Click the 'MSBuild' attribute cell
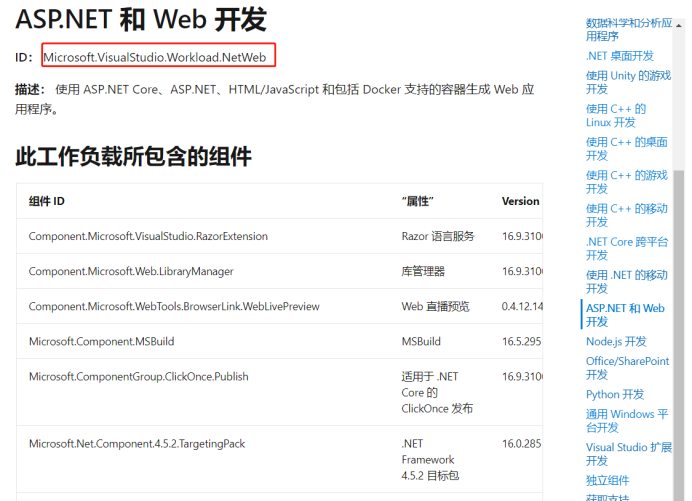This screenshot has height=501, width=692. (421, 341)
